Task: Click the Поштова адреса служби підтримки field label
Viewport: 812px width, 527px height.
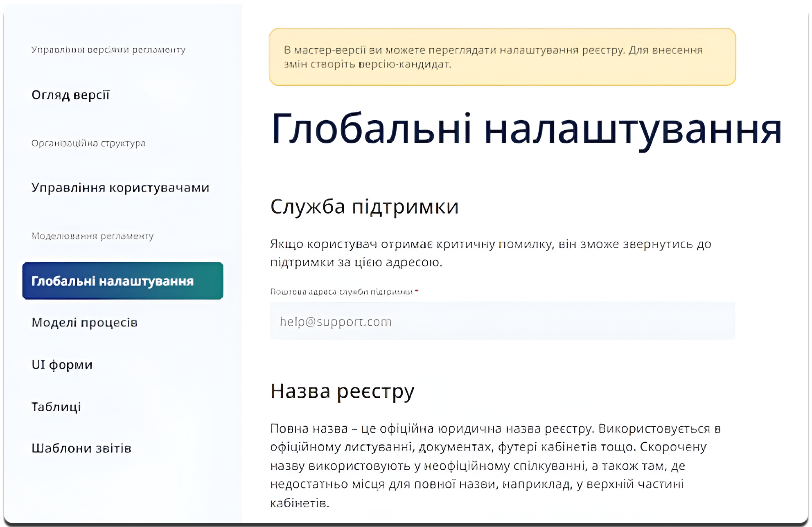Action: click(341, 292)
